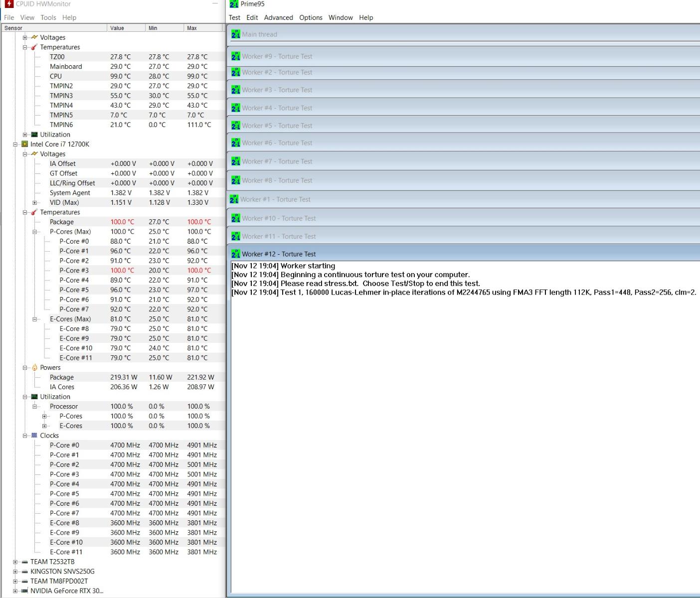Collapse the Processor utilization node
Viewport: 700px width, 598px height.
34,407
